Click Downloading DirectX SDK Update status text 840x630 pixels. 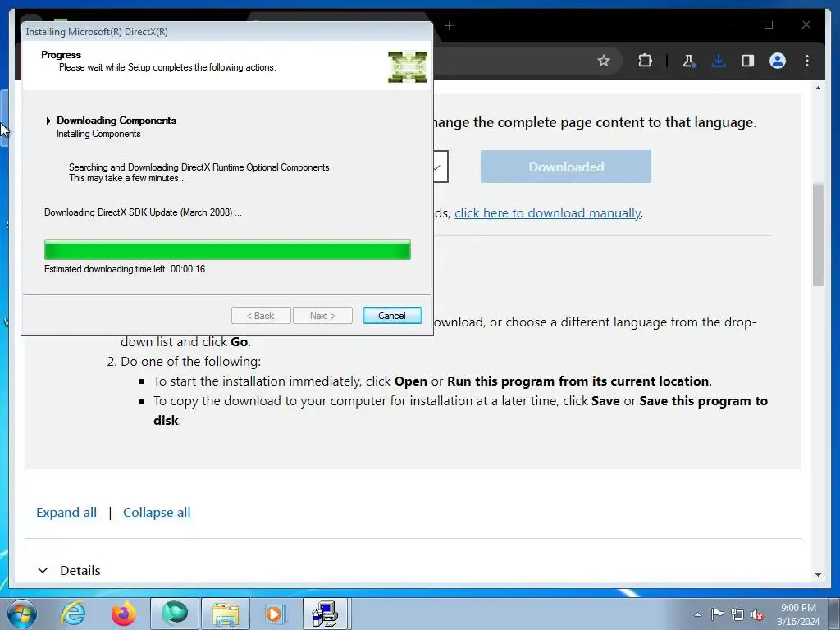(x=143, y=212)
